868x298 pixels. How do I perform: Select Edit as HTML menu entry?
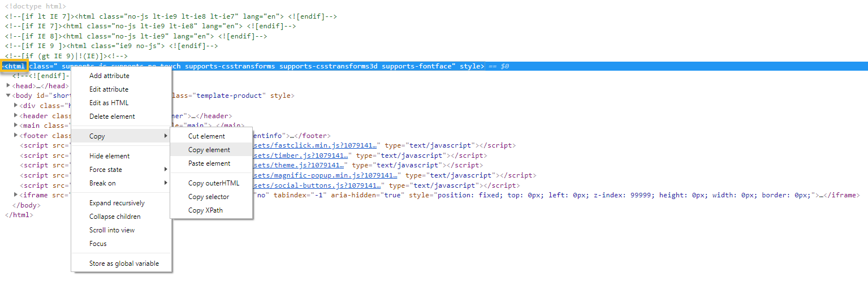[x=121, y=103]
